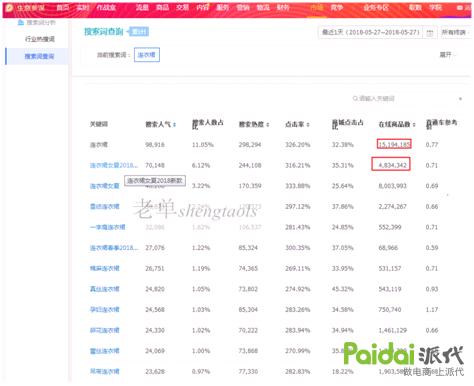Image resolution: width=474 pixels, height=386 pixels.
Task: Sort by 搜索人气 column arrow
Action: click(x=174, y=125)
